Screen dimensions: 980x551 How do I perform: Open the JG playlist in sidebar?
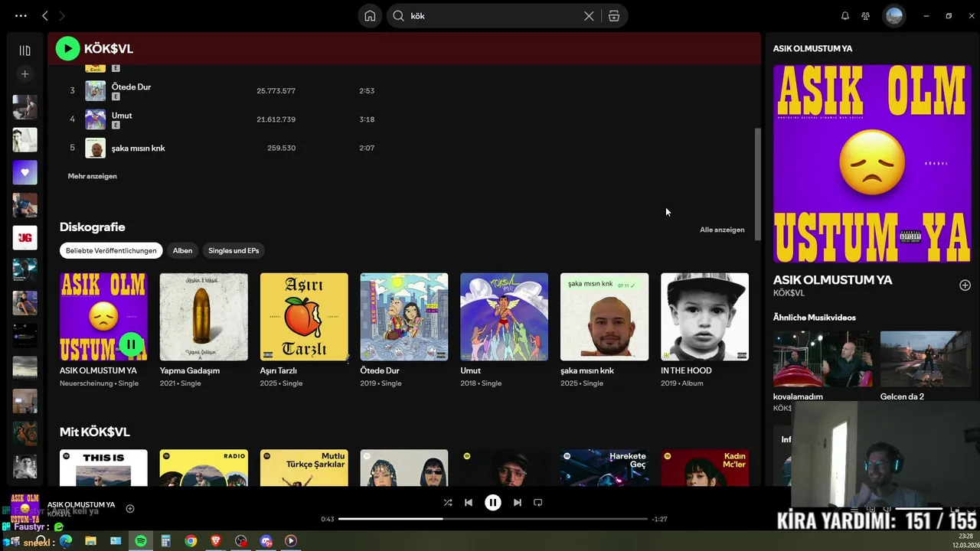click(x=24, y=237)
